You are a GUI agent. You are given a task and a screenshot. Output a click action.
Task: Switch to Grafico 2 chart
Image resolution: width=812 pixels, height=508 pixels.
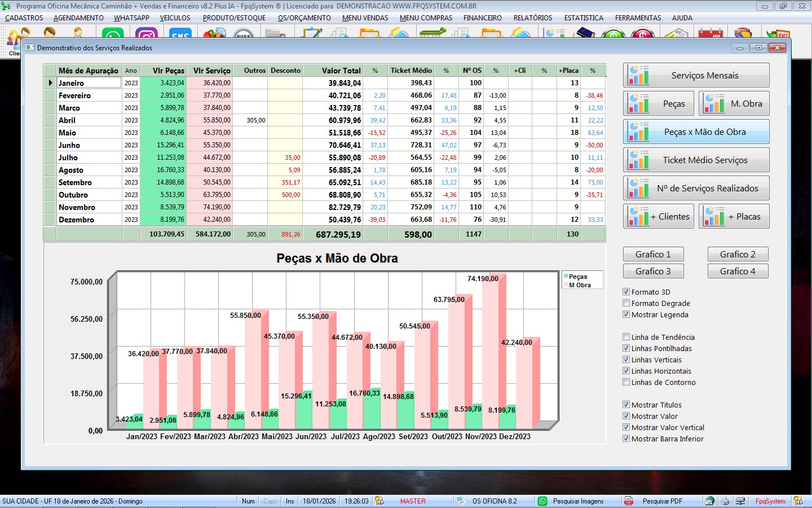(x=738, y=255)
